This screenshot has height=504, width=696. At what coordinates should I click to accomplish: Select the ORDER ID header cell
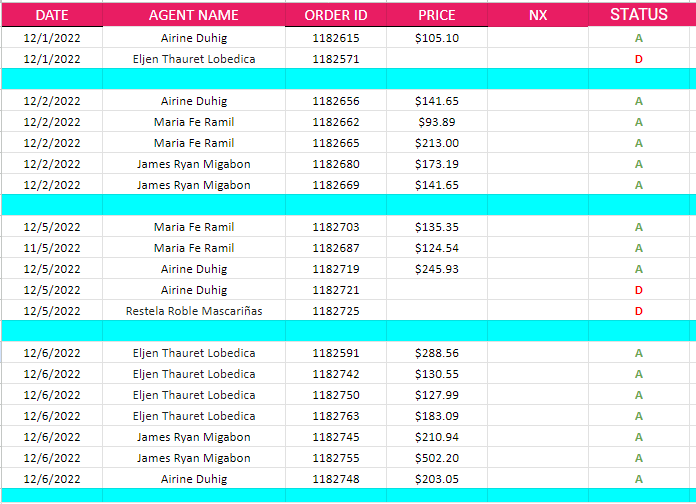(335, 15)
